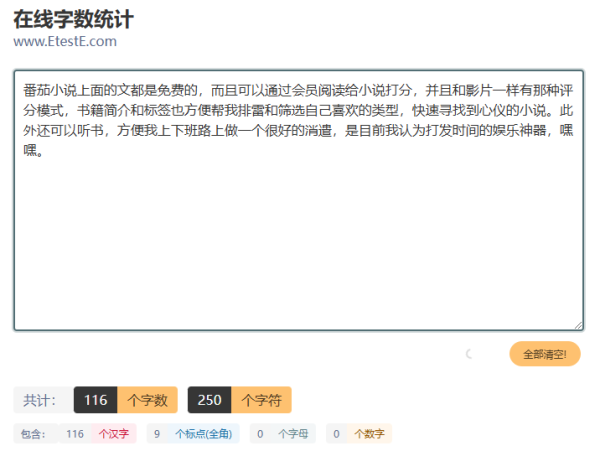Click inside the text input area

pos(298,200)
